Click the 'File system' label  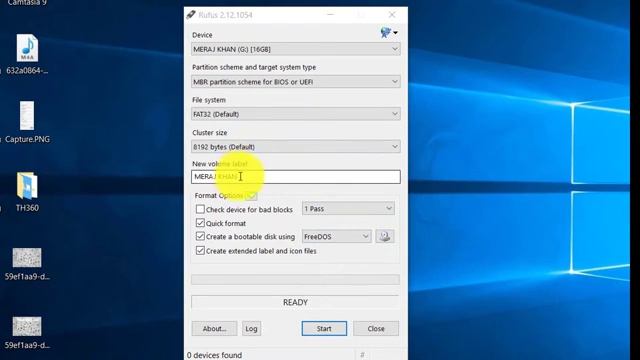tap(209, 100)
